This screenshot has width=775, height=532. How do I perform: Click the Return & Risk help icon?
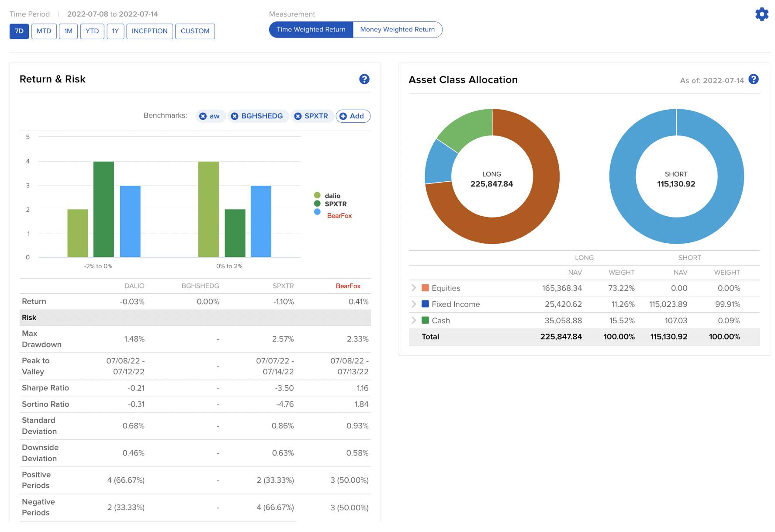click(364, 79)
